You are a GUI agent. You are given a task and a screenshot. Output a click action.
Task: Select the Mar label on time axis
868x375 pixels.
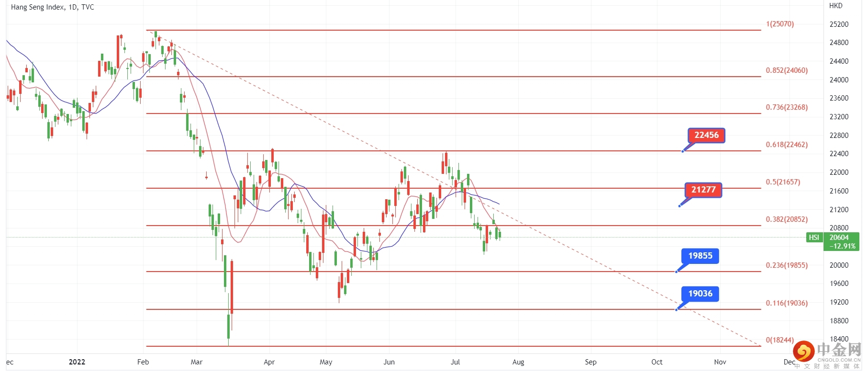point(197,362)
